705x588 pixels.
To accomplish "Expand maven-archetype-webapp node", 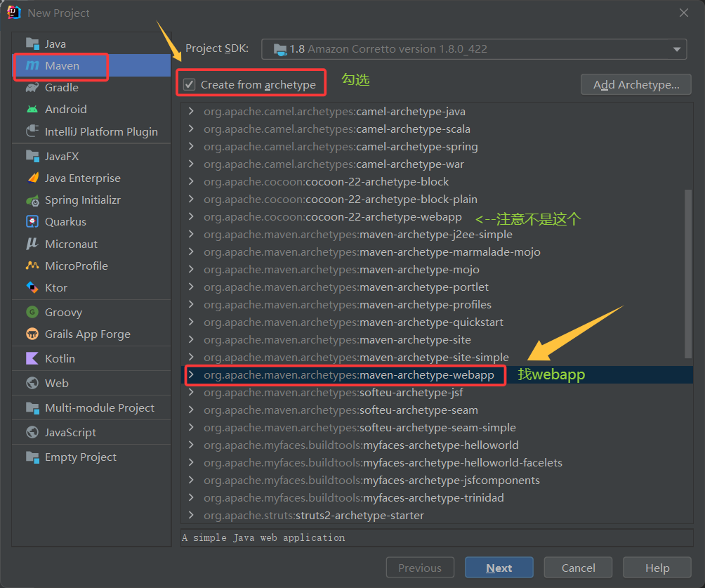I will pyautogui.click(x=191, y=374).
